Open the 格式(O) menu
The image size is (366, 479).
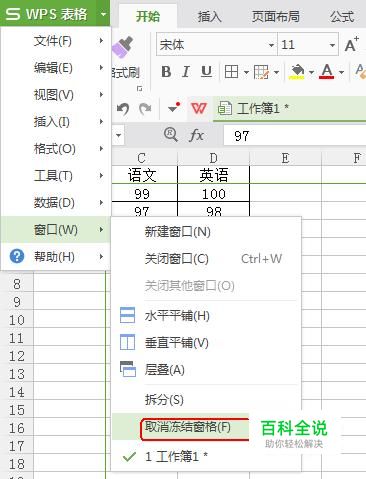[55, 149]
